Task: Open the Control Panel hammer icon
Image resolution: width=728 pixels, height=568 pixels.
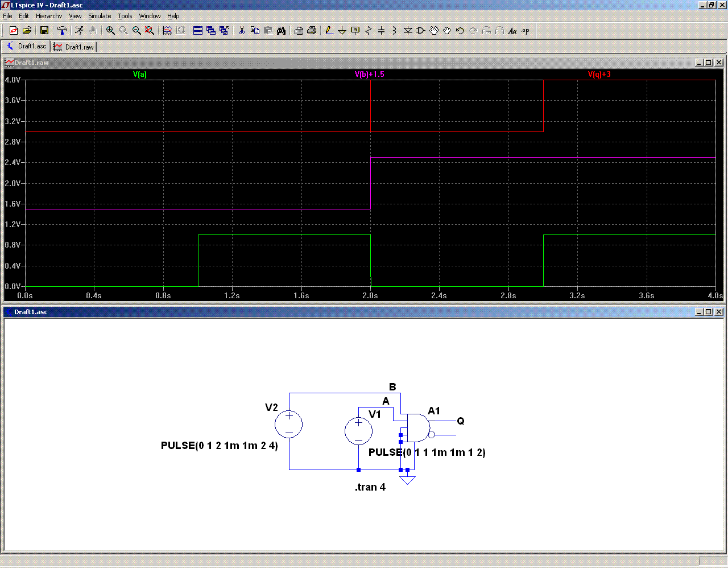Action: click(62, 31)
